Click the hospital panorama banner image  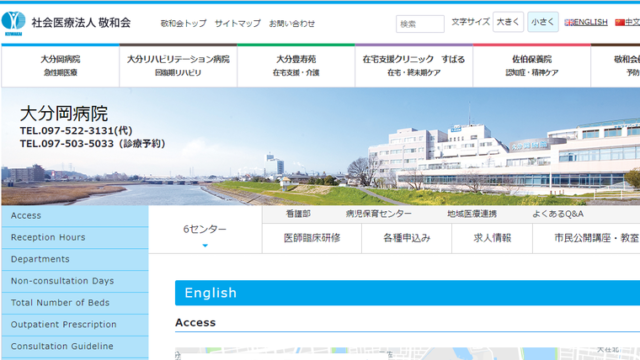[321, 146]
